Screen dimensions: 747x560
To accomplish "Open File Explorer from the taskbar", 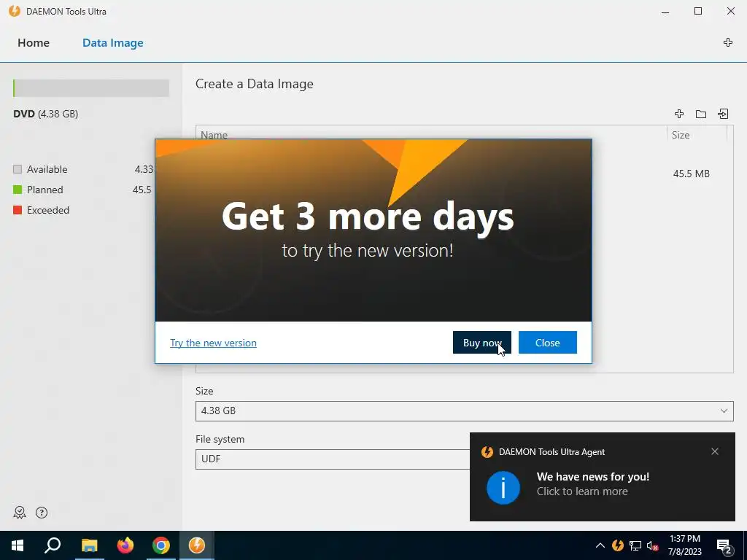I will 89,545.
